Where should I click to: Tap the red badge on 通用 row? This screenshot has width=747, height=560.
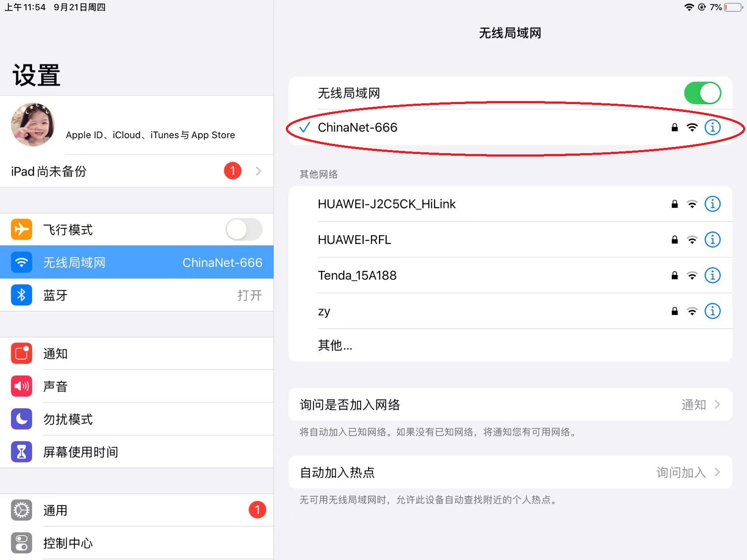click(x=257, y=510)
